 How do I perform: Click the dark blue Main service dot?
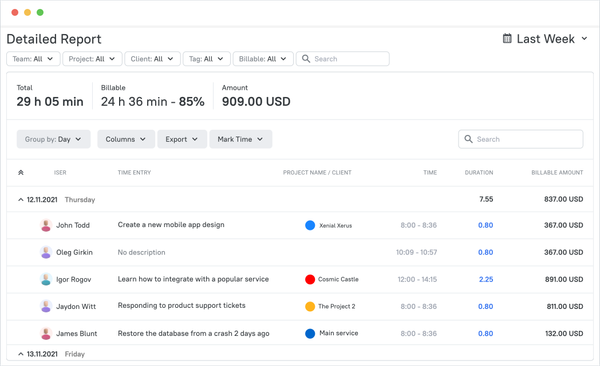[x=310, y=333]
